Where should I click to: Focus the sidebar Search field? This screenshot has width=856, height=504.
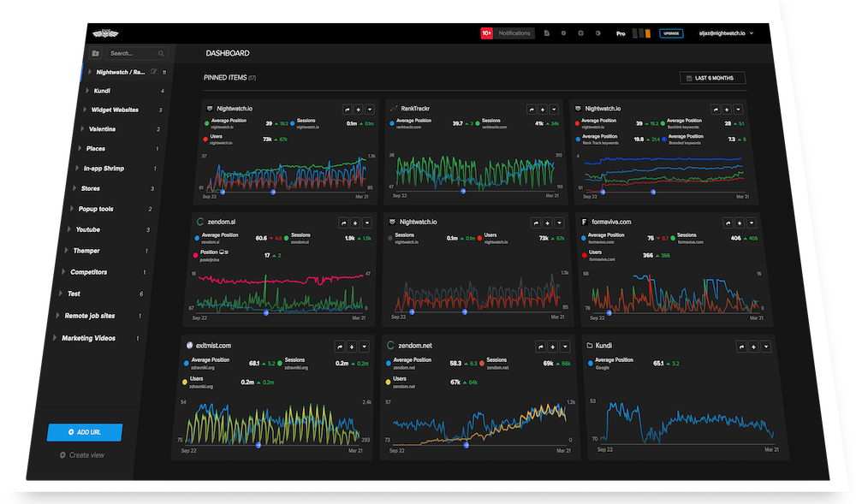click(x=136, y=53)
